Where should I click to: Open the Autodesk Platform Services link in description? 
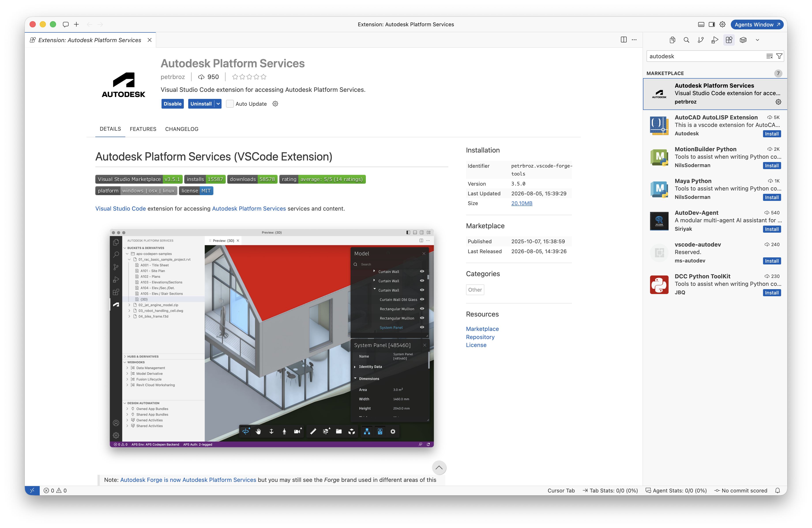(x=249, y=209)
